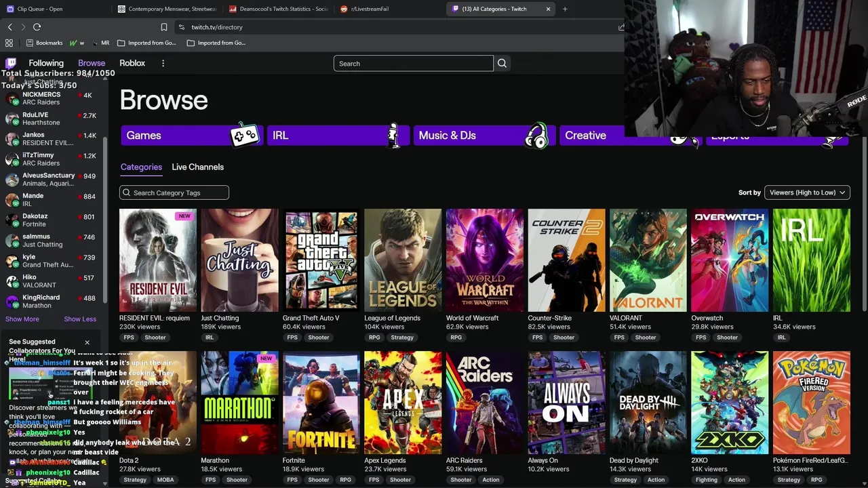868x488 pixels.
Task: Open the Music & DJs banner
Action: [x=484, y=136]
